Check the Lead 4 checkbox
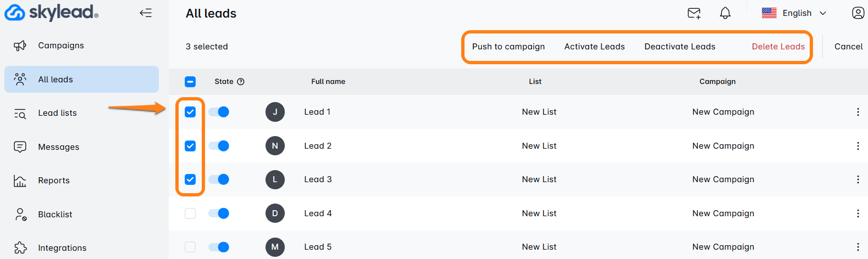 (190, 213)
